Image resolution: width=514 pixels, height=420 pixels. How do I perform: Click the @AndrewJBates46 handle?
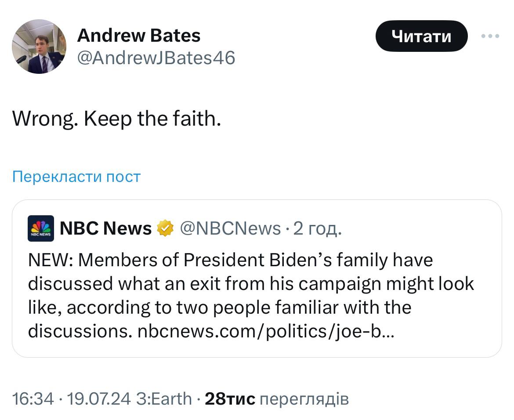pos(156,58)
